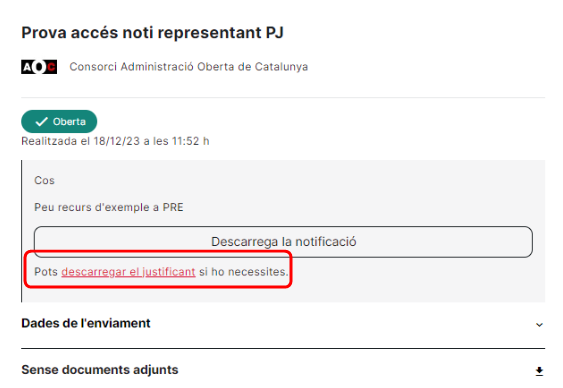Screen dimensions: 563x388
Task: Click the AOC logo icon
Action: pyautogui.click(x=39, y=67)
